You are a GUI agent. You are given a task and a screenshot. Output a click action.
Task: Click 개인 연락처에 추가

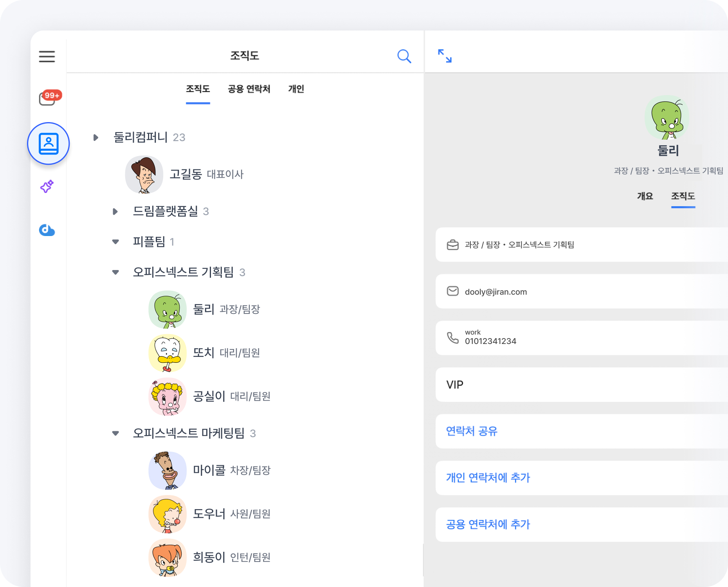pyautogui.click(x=488, y=478)
